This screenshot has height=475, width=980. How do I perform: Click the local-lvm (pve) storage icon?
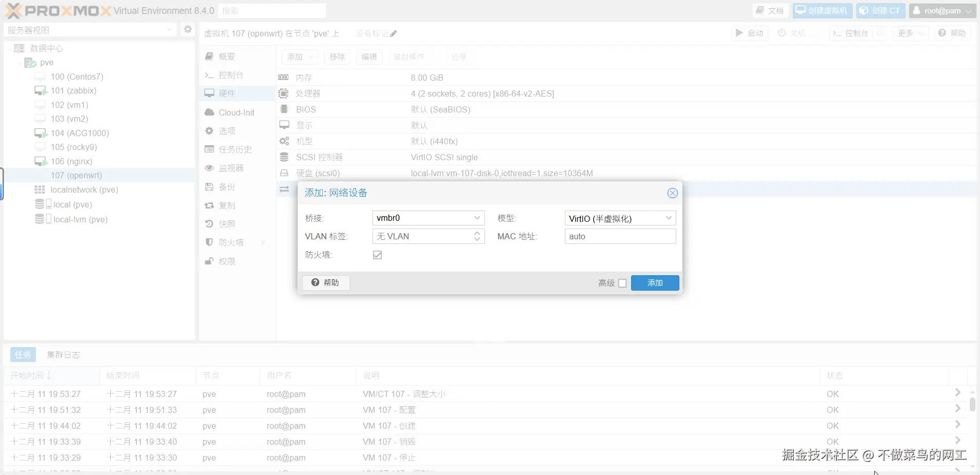(43, 219)
